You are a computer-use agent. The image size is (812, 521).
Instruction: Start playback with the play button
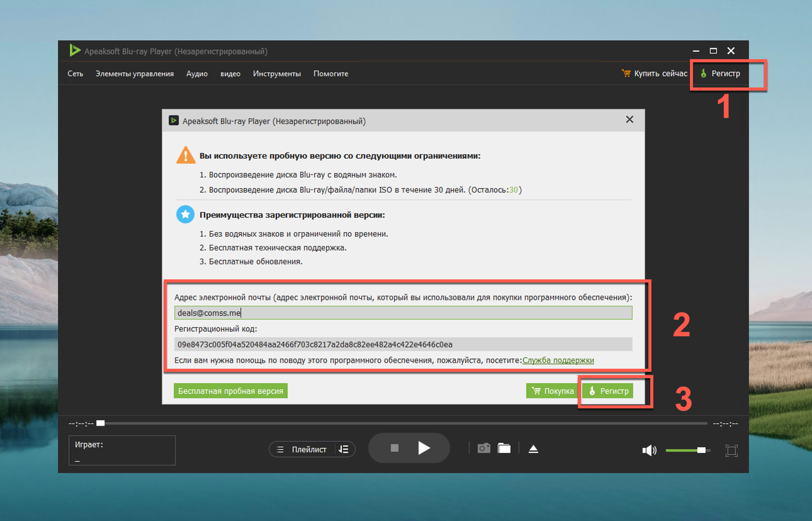point(424,448)
